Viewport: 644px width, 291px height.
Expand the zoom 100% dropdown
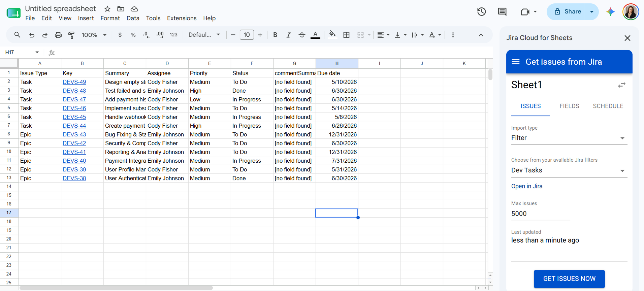tap(105, 35)
